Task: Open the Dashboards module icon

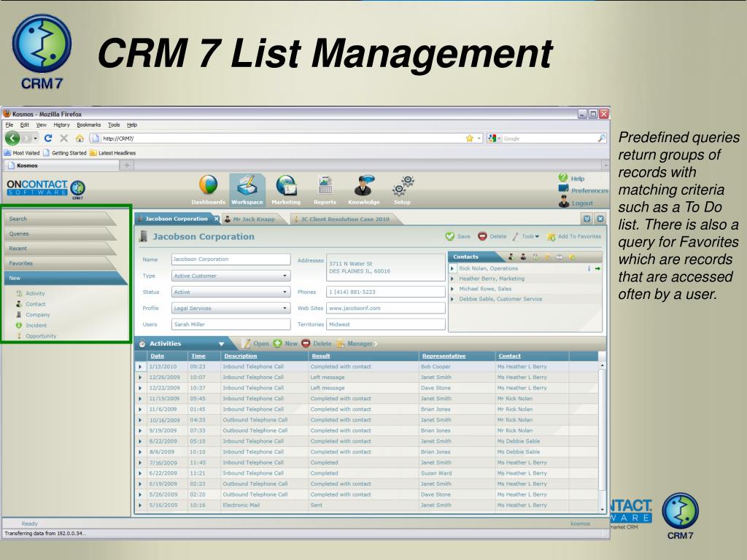Action: click(208, 185)
